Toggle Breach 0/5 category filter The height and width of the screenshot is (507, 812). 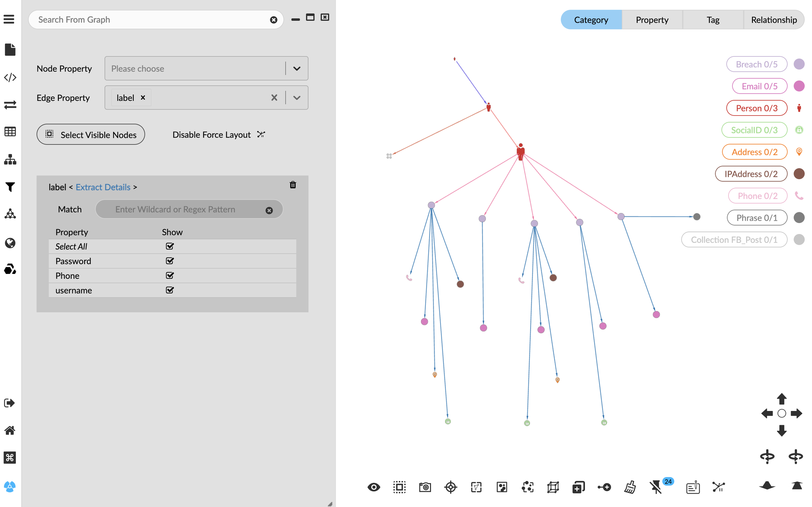(757, 64)
